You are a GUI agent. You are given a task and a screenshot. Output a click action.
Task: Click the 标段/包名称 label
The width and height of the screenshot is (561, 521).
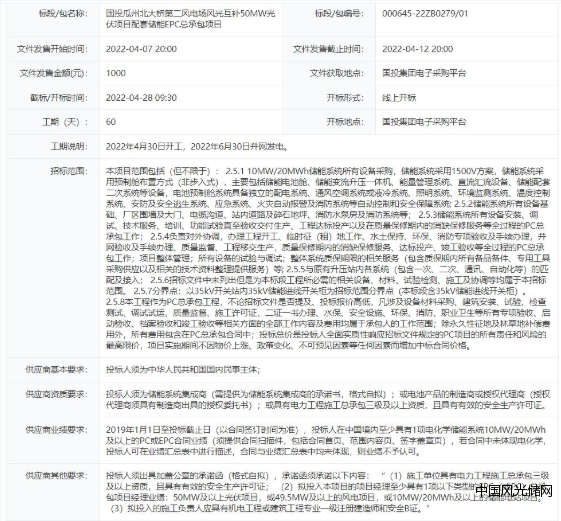63,14
